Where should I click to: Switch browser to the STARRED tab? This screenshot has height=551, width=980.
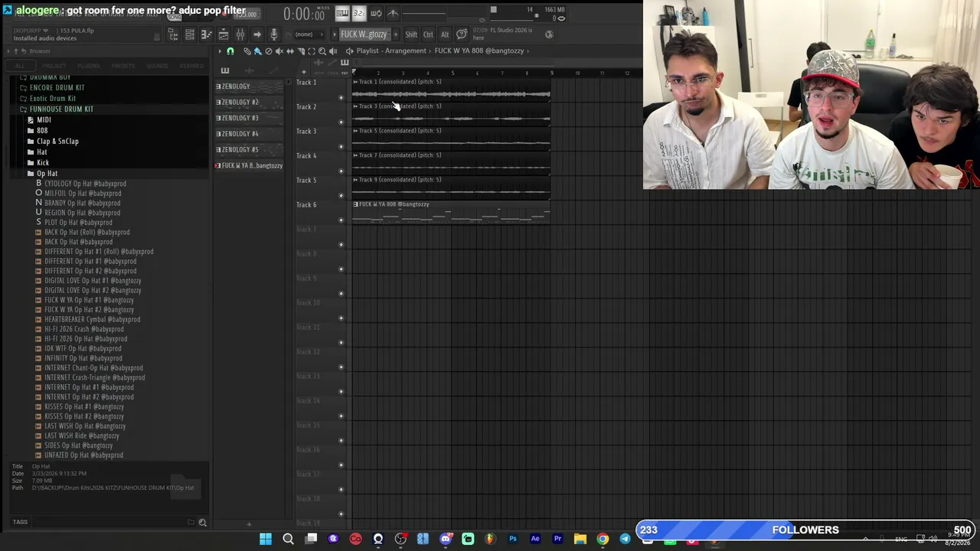pos(191,66)
